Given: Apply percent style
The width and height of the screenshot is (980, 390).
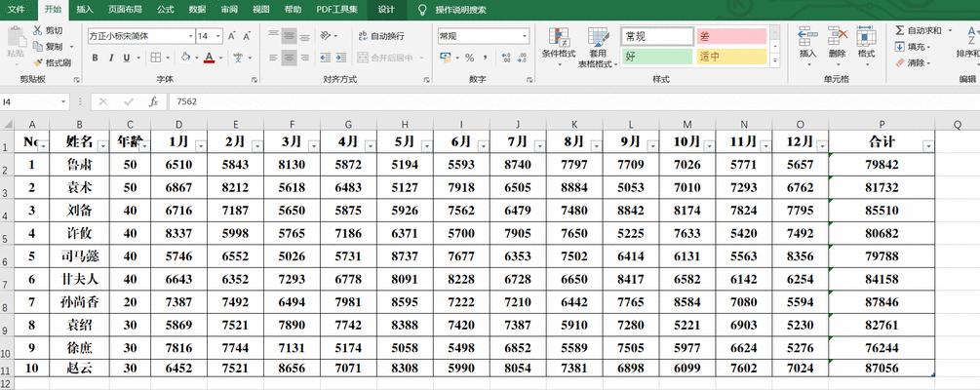Looking at the screenshot, I should click(x=470, y=58).
